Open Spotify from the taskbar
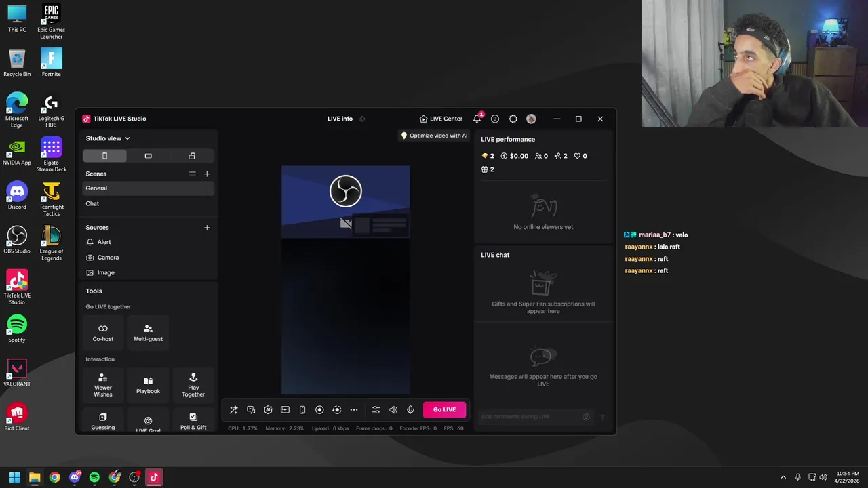Image resolution: width=868 pixels, height=488 pixels. (94, 477)
